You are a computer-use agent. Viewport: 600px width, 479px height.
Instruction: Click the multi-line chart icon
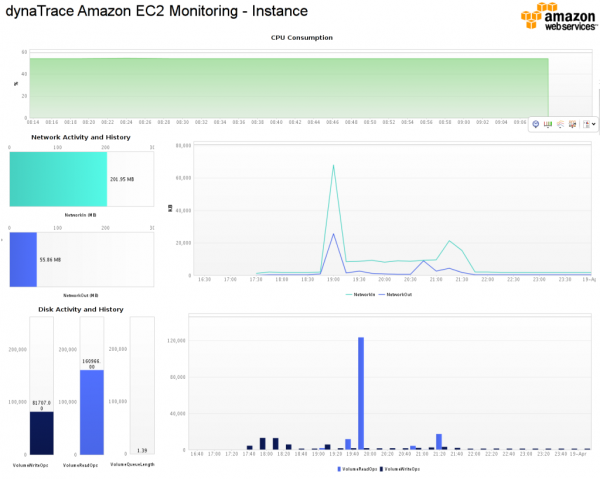[560, 124]
